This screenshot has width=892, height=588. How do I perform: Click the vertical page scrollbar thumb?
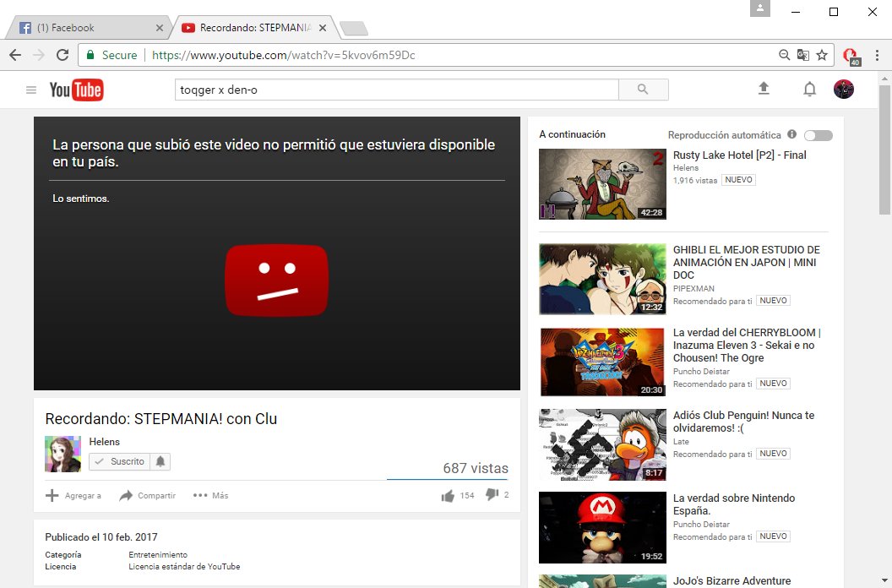[x=884, y=150]
